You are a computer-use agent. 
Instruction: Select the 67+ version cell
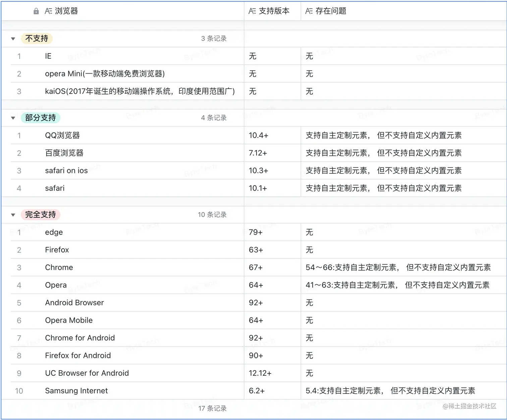[x=273, y=268]
